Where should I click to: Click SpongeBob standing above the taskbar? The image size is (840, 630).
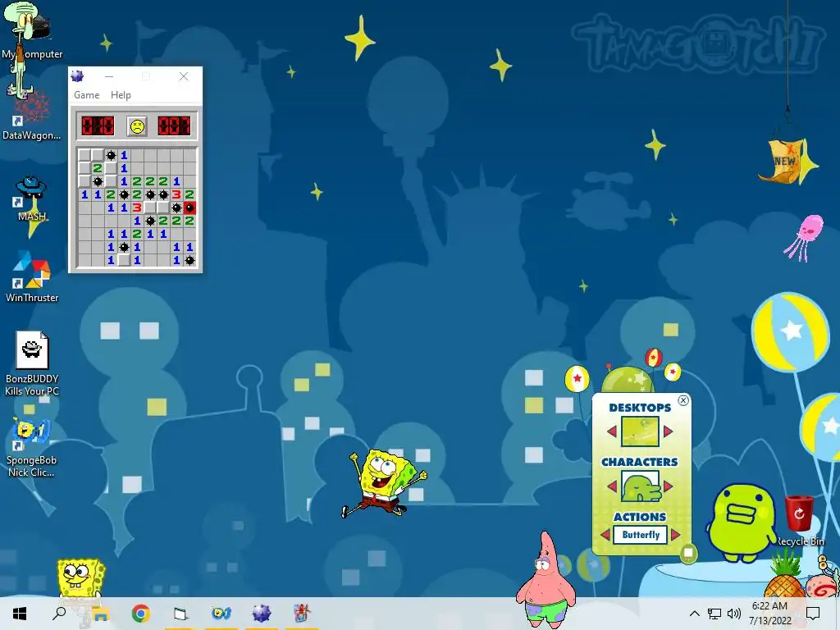80,578
